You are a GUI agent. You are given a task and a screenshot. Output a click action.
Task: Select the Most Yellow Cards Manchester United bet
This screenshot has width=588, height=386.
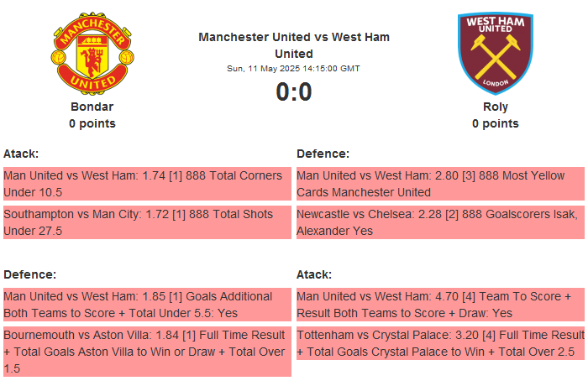pos(439,184)
